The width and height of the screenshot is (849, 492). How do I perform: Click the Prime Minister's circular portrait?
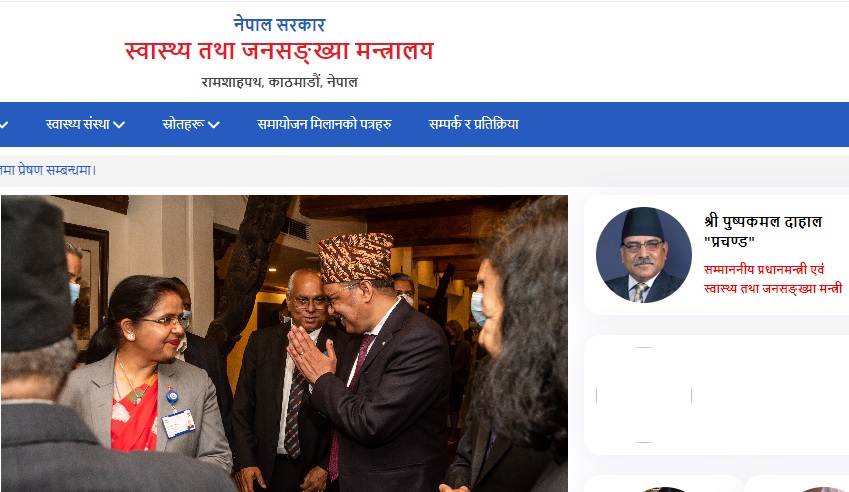643,255
